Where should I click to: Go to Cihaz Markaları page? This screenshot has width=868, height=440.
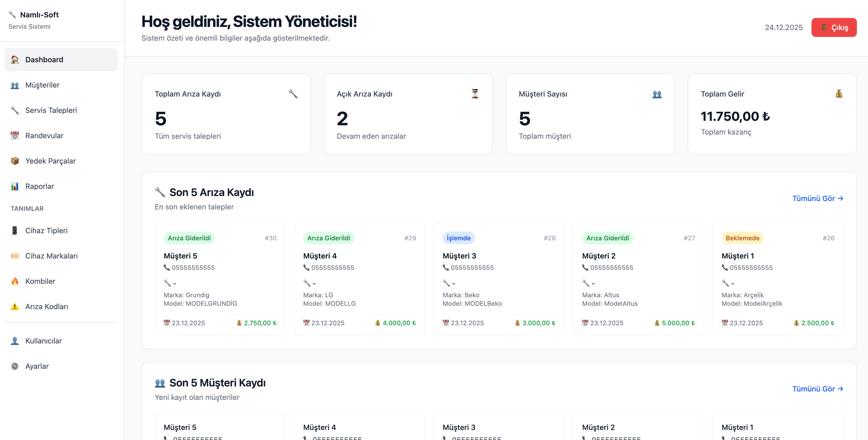61,256
